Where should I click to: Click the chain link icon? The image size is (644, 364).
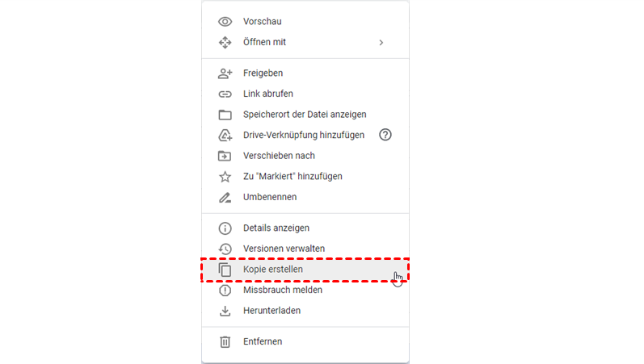pos(225,94)
